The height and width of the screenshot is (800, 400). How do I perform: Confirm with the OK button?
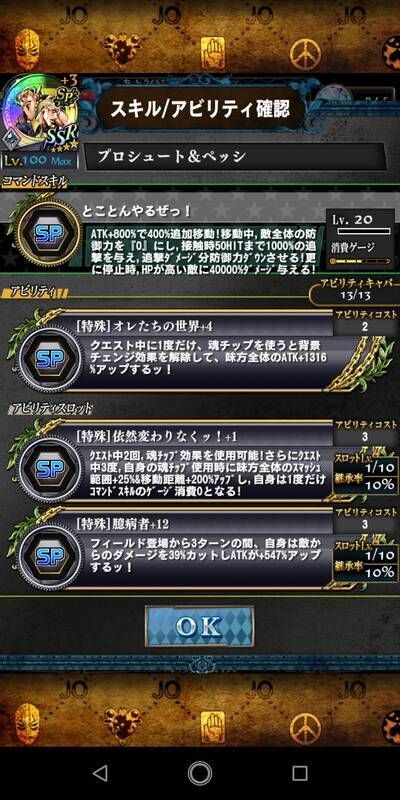pos(199,626)
